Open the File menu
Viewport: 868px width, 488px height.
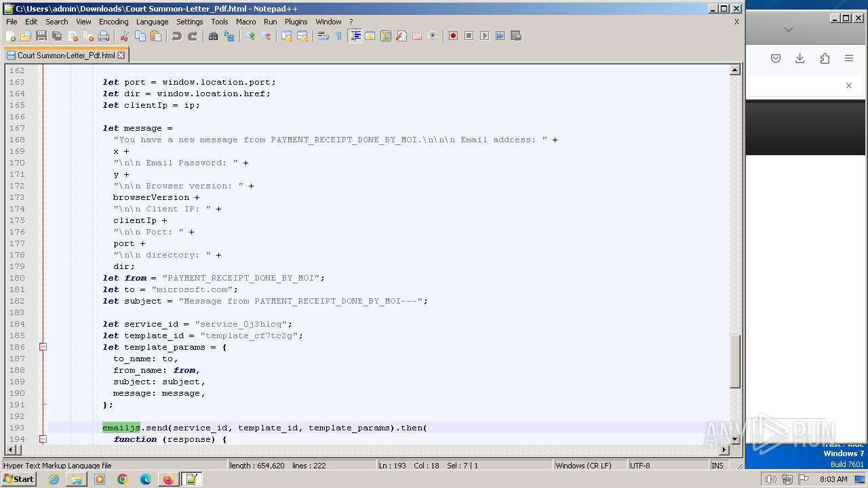[12, 22]
